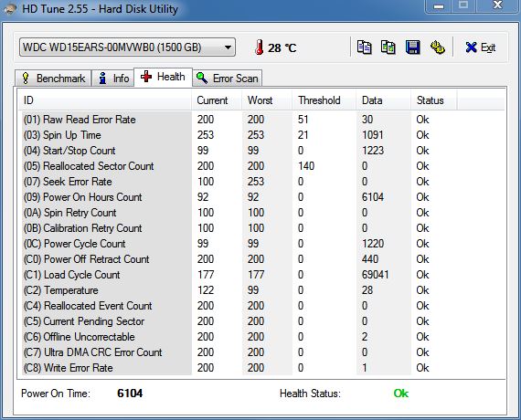
Task: Click the ID column header
Action: [x=105, y=100]
